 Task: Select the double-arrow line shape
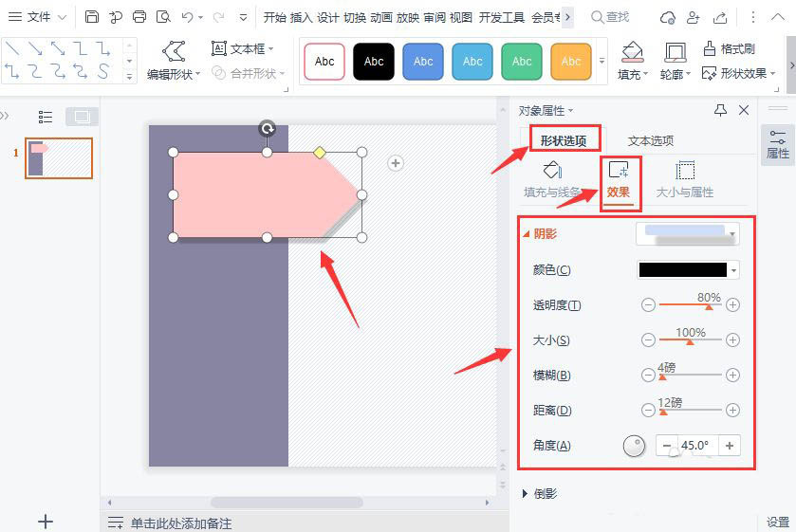tap(58, 48)
